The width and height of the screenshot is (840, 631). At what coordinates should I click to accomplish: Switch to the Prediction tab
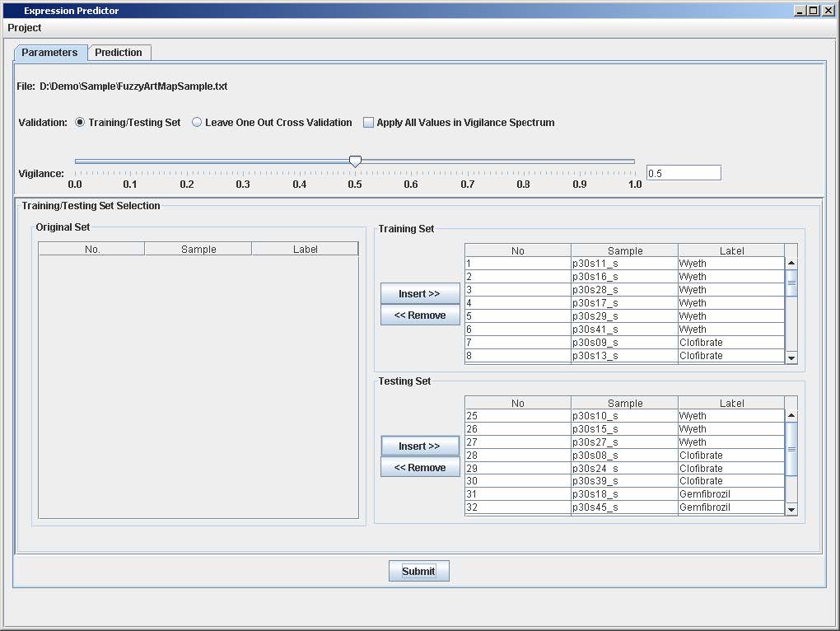click(119, 53)
